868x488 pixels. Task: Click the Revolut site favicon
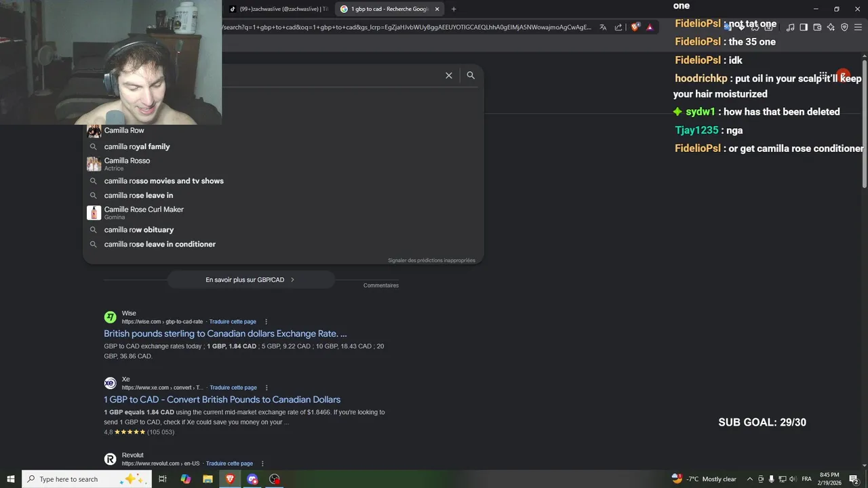click(110, 459)
